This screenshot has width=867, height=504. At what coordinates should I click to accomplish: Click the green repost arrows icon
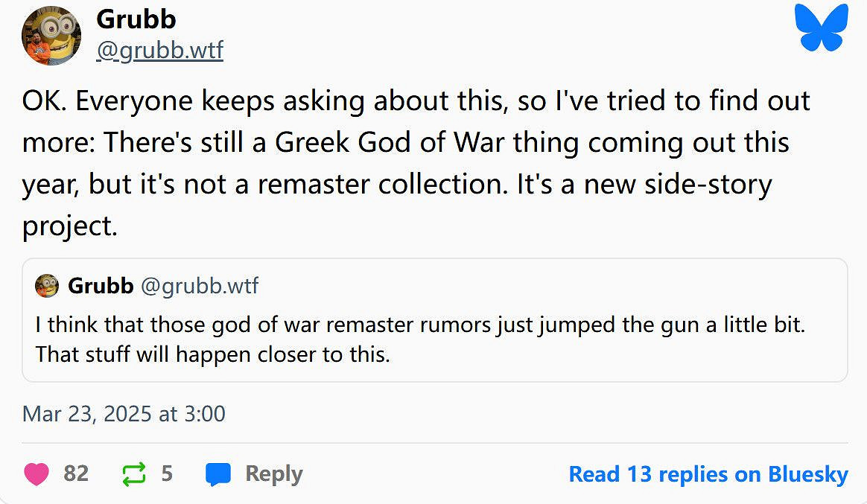click(x=134, y=473)
